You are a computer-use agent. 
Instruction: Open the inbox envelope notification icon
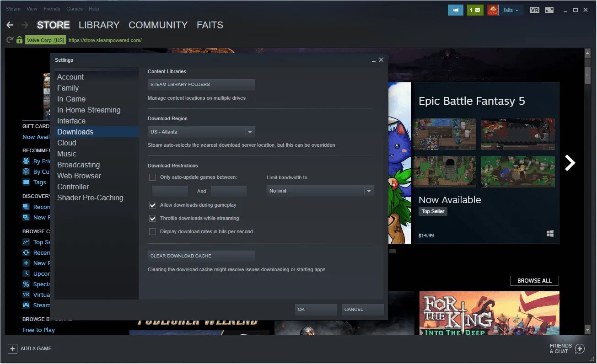pos(475,10)
